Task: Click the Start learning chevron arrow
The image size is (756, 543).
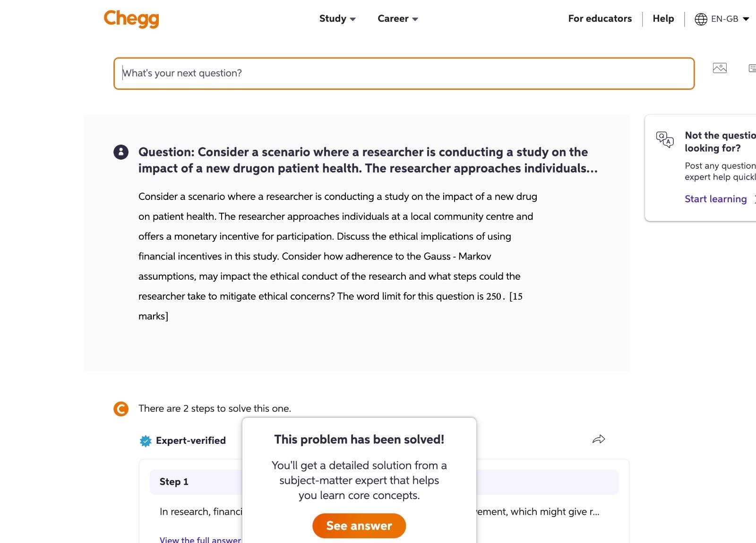Action: pyautogui.click(x=754, y=199)
